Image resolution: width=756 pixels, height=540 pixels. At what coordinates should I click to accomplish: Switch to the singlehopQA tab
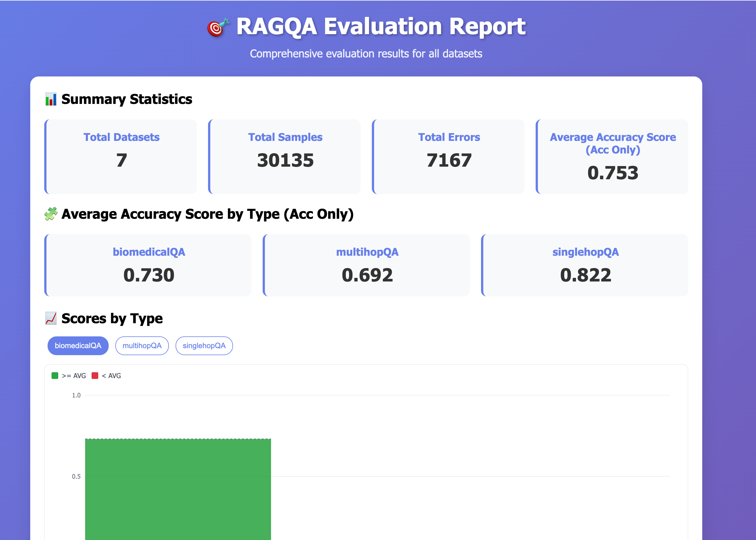pos(204,345)
